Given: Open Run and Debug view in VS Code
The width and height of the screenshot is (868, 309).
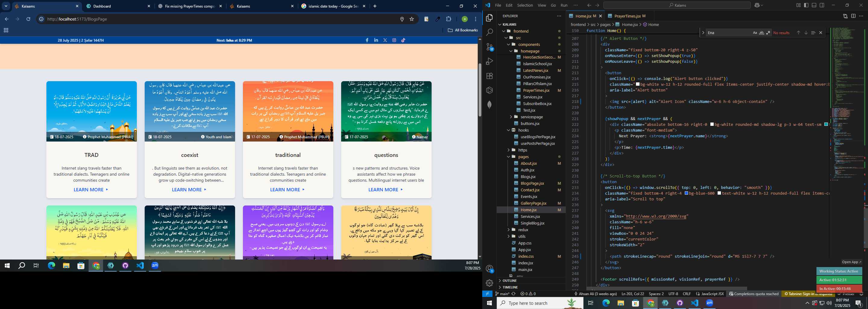Looking at the screenshot, I should point(489,61).
